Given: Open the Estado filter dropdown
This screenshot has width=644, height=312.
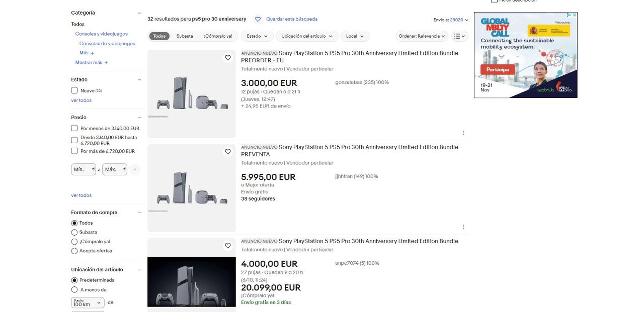Looking at the screenshot, I should click(x=257, y=36).
